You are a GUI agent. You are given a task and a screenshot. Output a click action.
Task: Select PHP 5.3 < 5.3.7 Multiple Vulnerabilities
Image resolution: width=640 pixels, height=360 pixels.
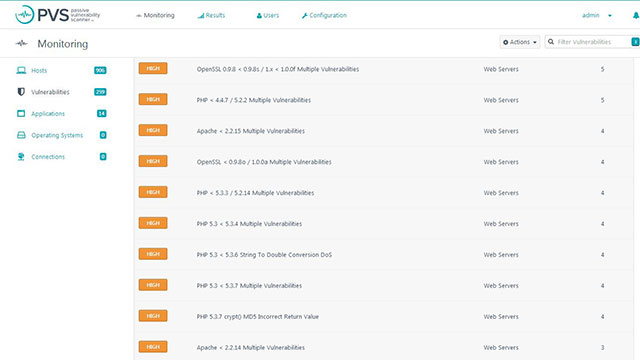point(249,286)
